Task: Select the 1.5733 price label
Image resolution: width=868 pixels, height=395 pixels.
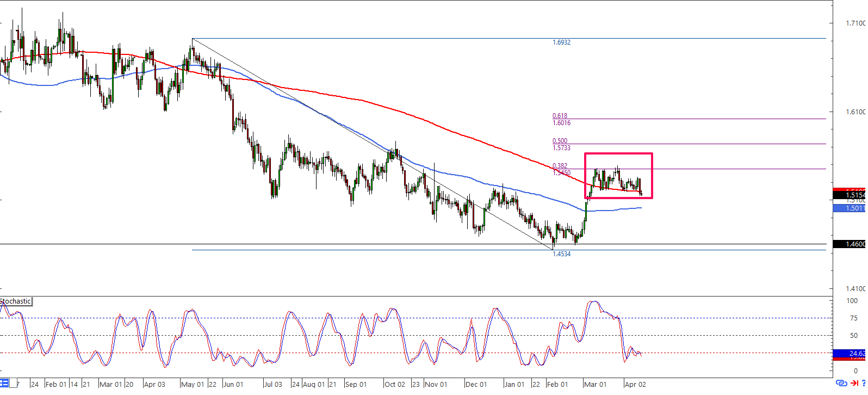Action: (561, 148)
